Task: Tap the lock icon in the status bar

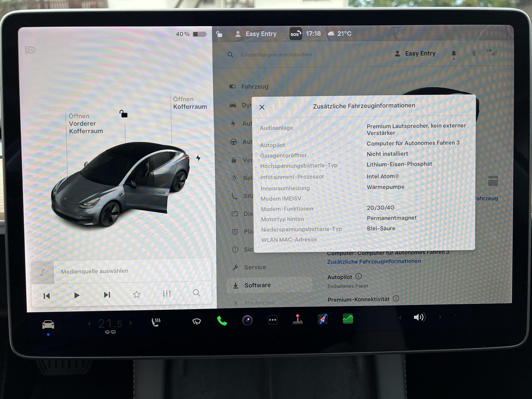Action: pos(219,34)
